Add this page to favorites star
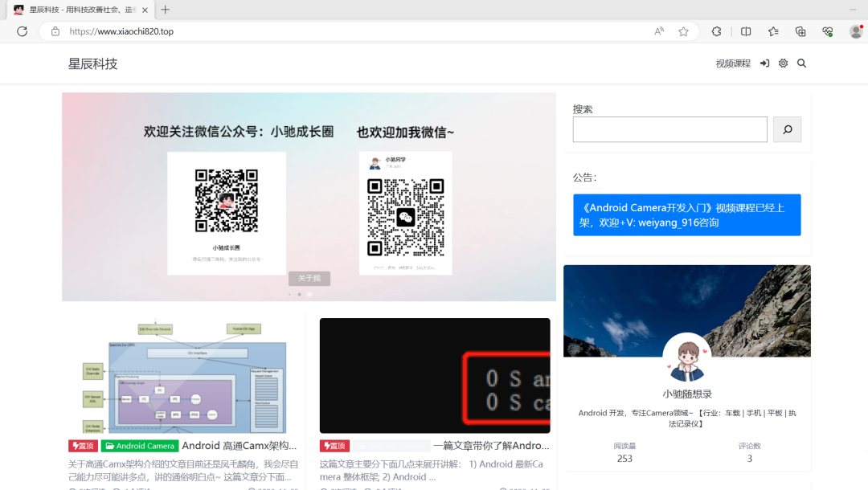 684,31
